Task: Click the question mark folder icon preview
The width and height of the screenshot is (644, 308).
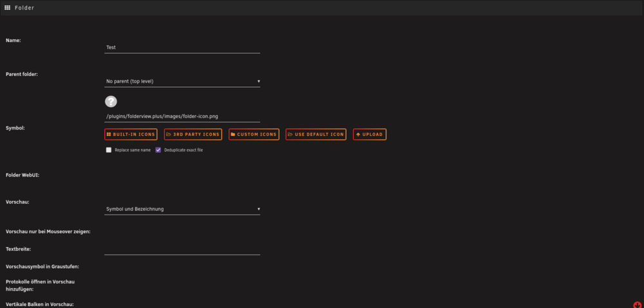Action: [111, 101]
